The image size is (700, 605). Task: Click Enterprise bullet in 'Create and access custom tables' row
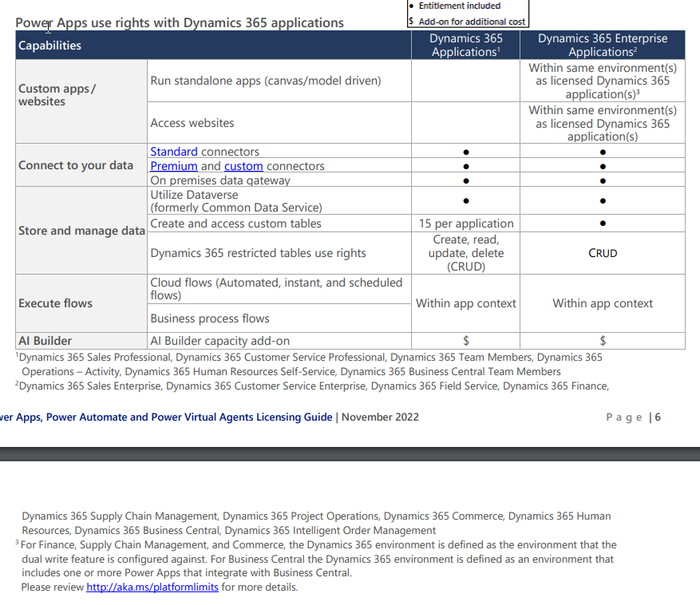(x=603, y=223)
